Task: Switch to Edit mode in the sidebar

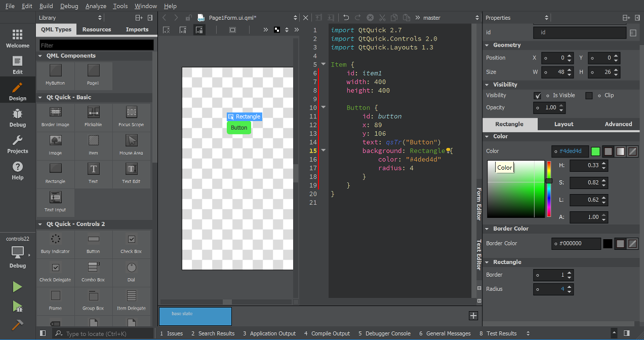Action: coord(17,65)
